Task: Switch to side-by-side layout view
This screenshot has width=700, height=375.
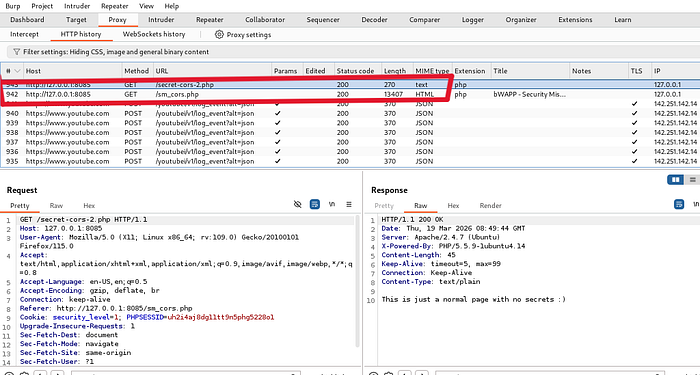Action: (x=675, y=179)
